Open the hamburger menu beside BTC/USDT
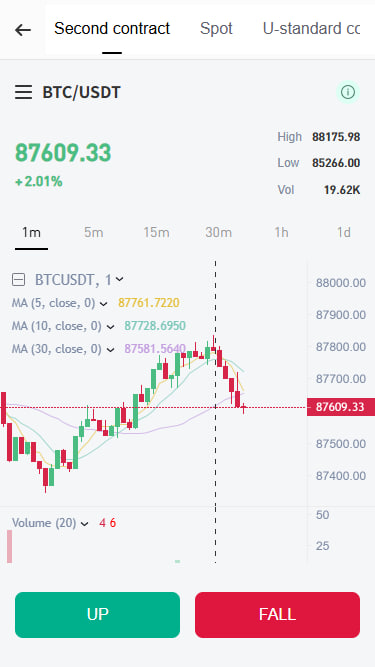Image resolution: width=375 pixels, height=667 pixels. tap(23, 92)
